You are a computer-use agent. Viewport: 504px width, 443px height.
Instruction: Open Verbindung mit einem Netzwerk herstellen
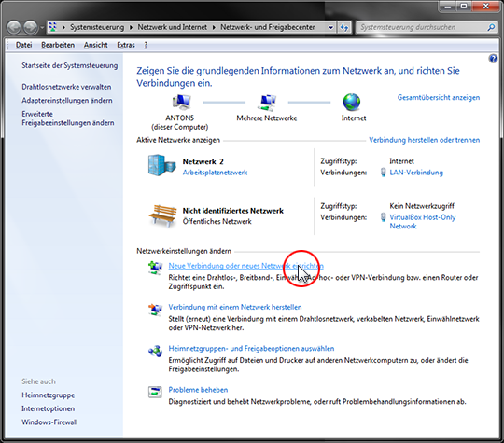click(235, 307)
